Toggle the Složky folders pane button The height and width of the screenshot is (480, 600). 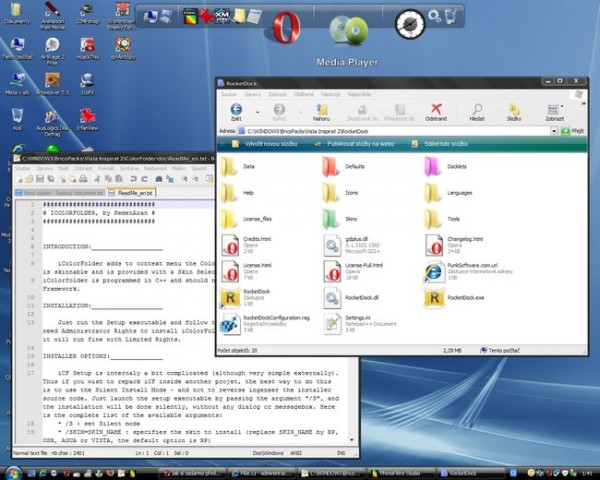(514, 113)
